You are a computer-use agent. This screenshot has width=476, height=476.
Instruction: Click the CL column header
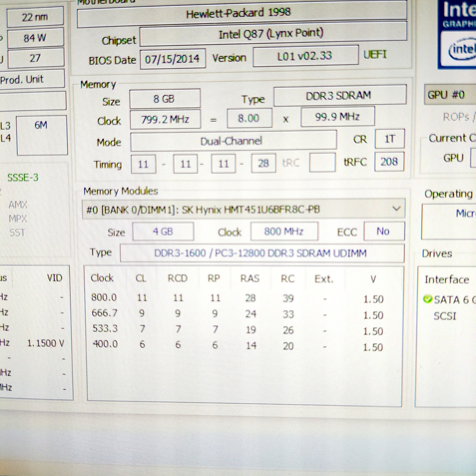click(141, 278)
